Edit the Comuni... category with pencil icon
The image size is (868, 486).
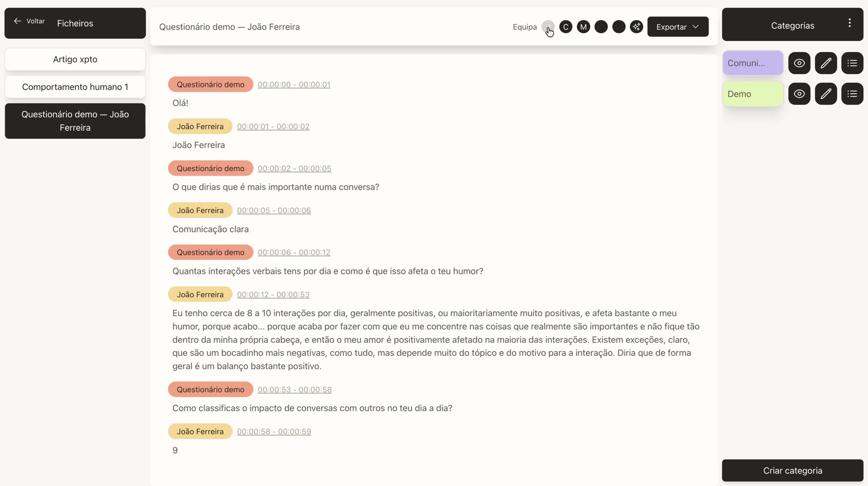(x=826, y=63)
